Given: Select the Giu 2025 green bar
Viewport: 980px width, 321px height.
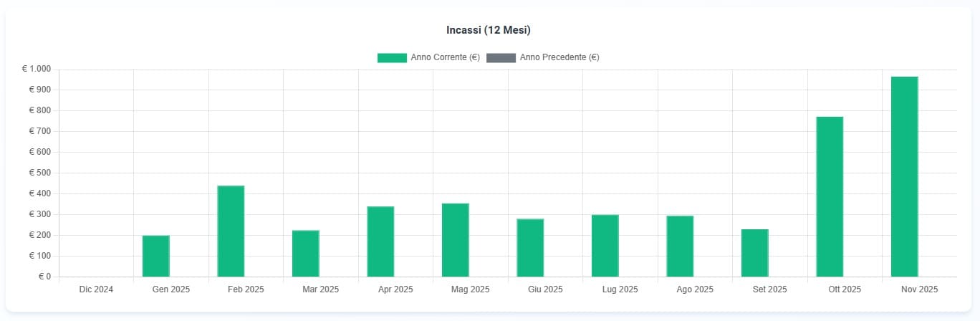Looking at the screenshot, I should pos(530,247).
